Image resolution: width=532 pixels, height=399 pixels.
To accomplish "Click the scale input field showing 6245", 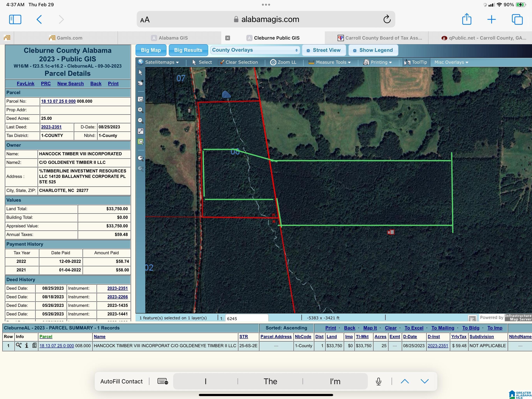I will [247, 318].
